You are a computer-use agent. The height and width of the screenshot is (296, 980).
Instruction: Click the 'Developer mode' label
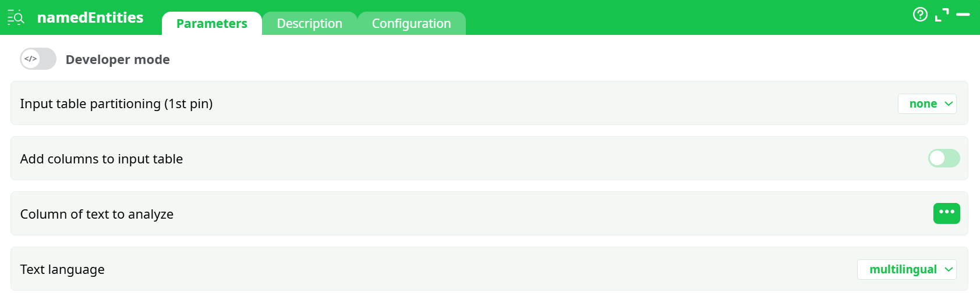click(x=118, y=59)
